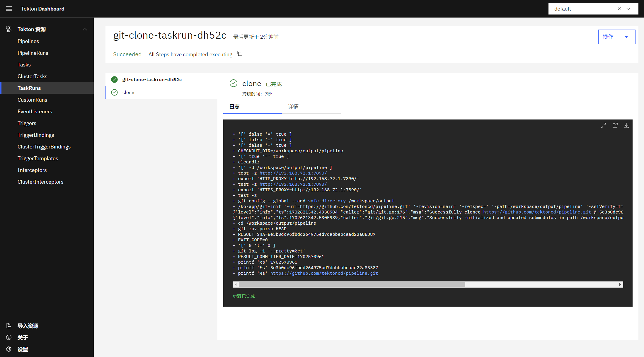Image resolution: width=644 pixels, height=357 pixels.
Task: Download the step logs
Action: [x=626, y=125]
